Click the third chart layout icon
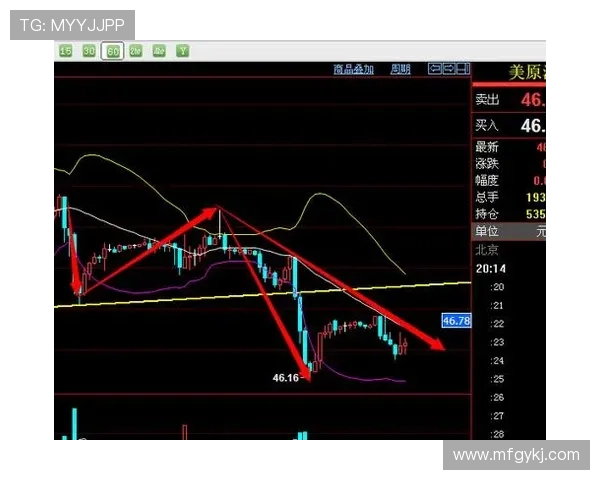 463,69
